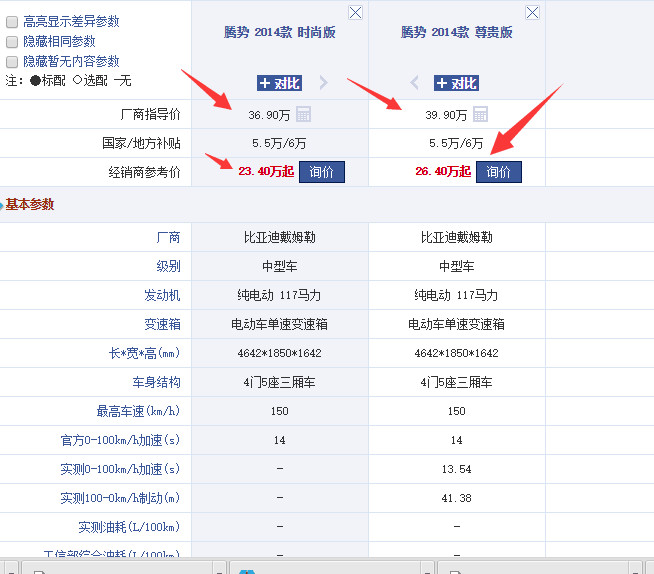Viewport: 654px width, 574px height.
Task: Collapse the 基本参数 section header
Action: pyautogui.click(x=30, y=204)
